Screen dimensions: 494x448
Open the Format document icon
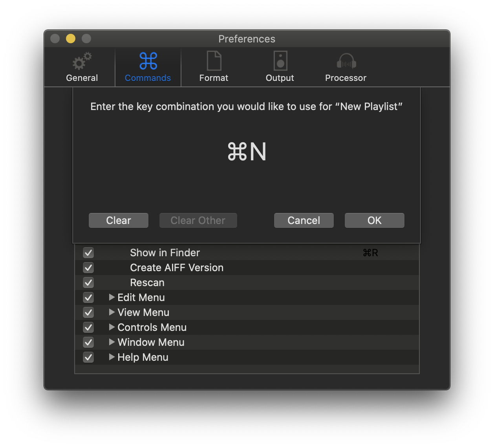(x=214, y=61)
